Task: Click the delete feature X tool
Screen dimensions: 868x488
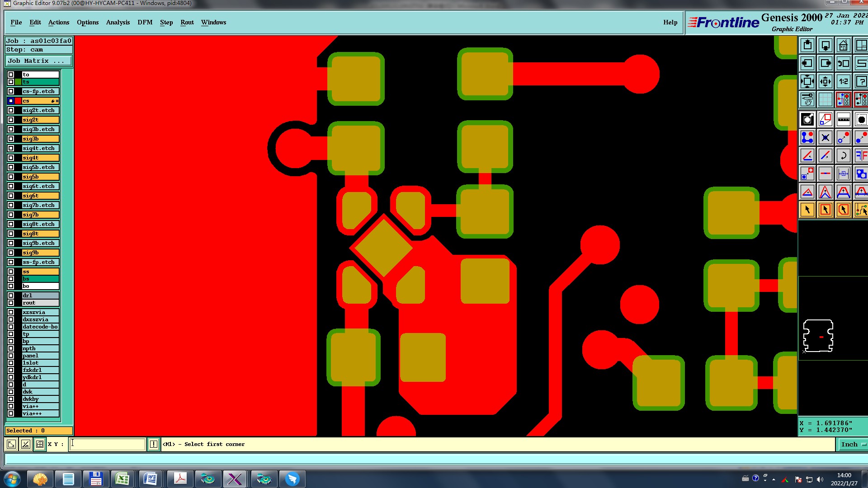Action: (825, 138)
